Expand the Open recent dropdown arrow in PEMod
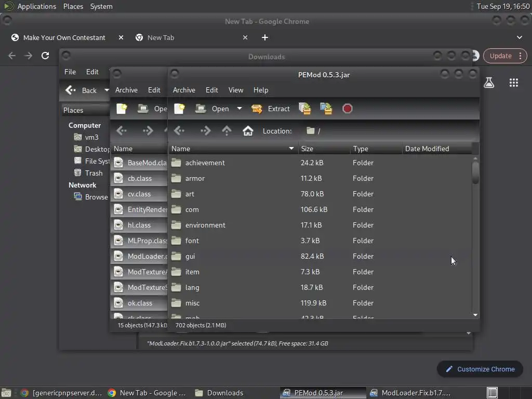Image resolution: width=532 pixels, height=399 pixels. pyautogui.click(x=240, y=109)
